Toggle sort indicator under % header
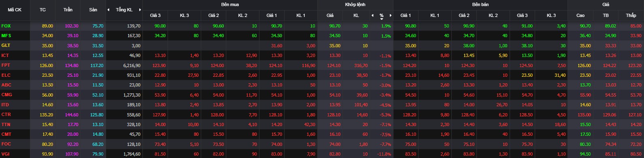 [x=382, y=19]
